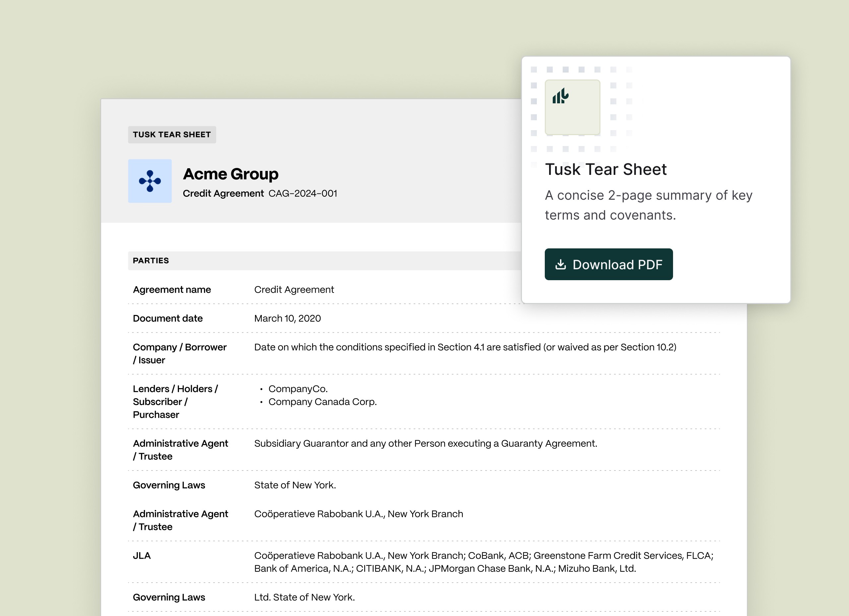Click the Tusk logo icon tile
Viewport: 849px width, 616px height.
click(x=572, y=107)
